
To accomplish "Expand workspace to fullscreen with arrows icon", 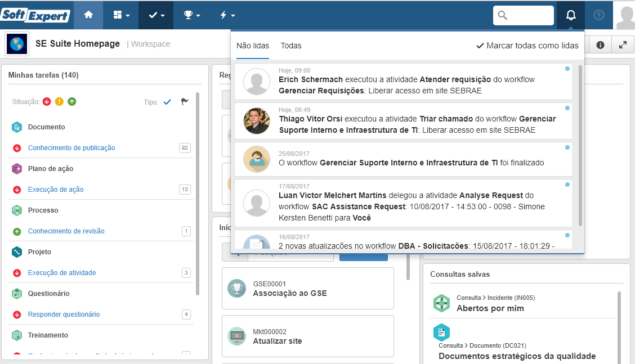I will (623, 45).
